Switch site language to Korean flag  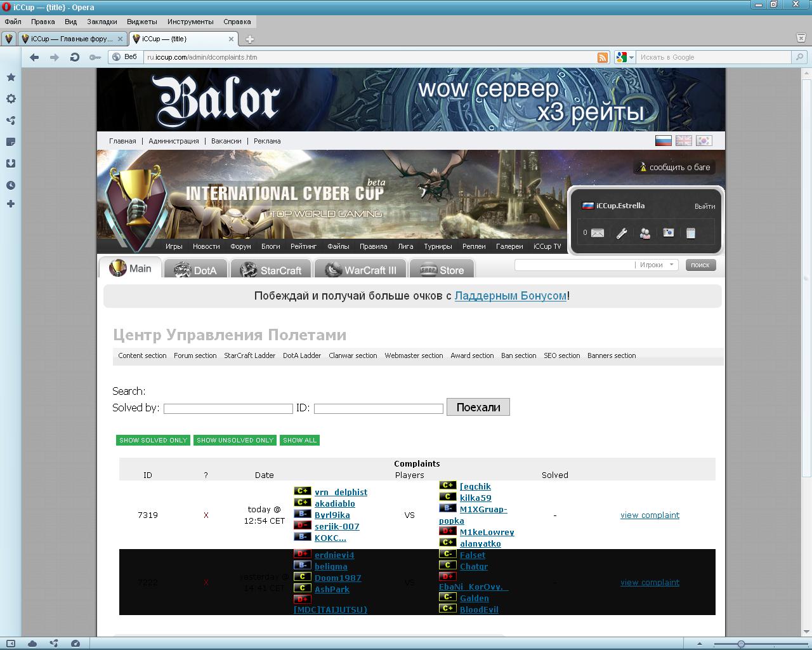point(704,141)
